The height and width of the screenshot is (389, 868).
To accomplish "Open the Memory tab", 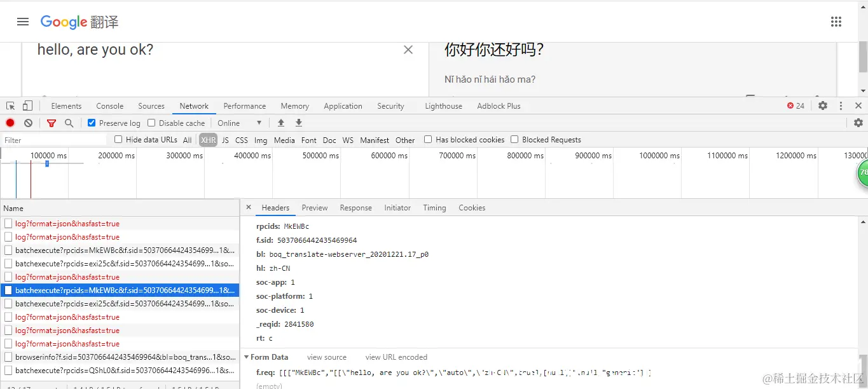I will [x=295, y=106].
